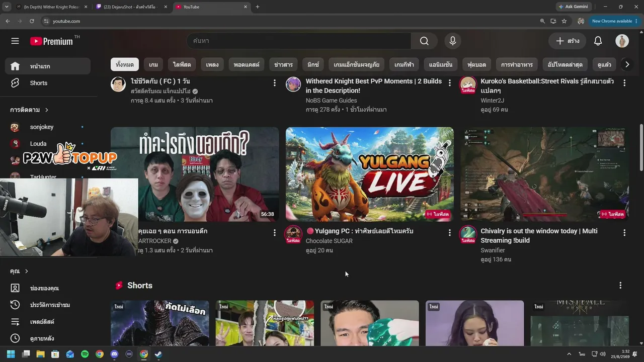Screen dimensions: 644x362
Task: Open Chrome zoom magnifier in address bar
Action: 542,21
